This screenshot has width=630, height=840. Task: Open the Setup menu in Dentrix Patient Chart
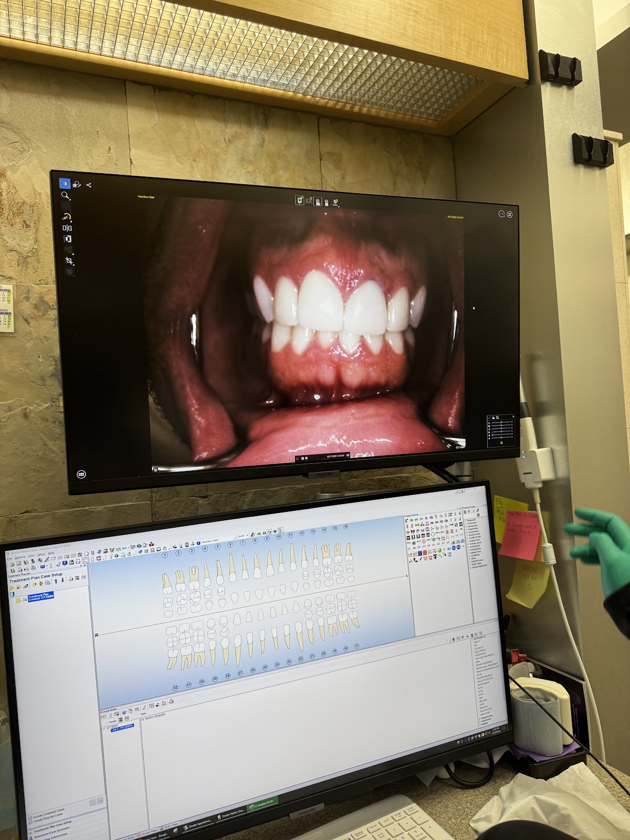(x=41, y=554)
